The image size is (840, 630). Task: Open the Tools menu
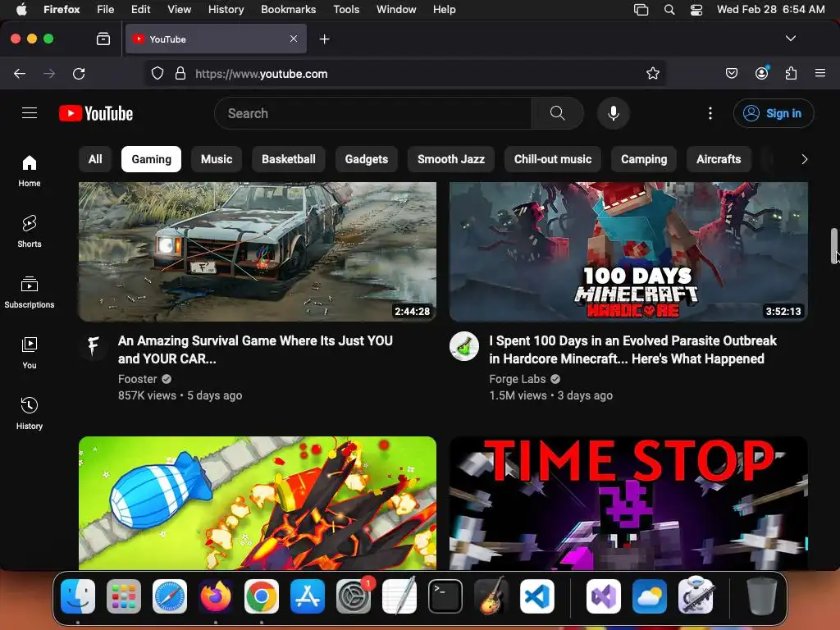(346, 9)
